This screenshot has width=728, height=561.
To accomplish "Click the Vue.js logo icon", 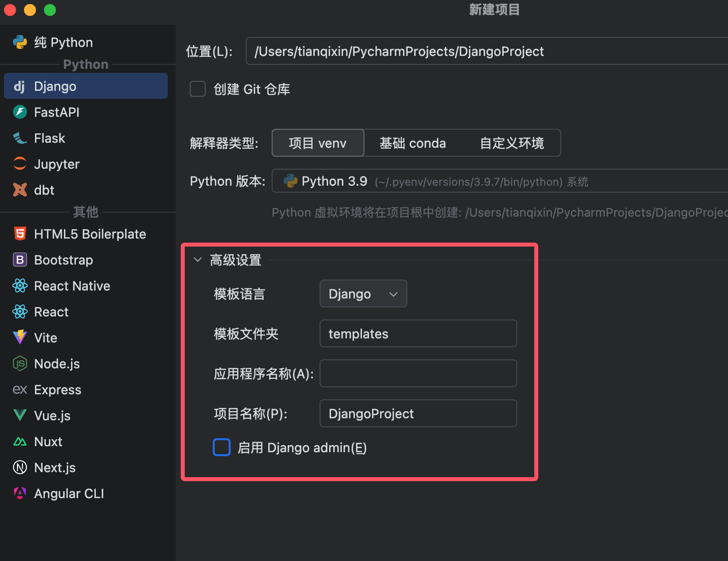I will tap(20, 415).
